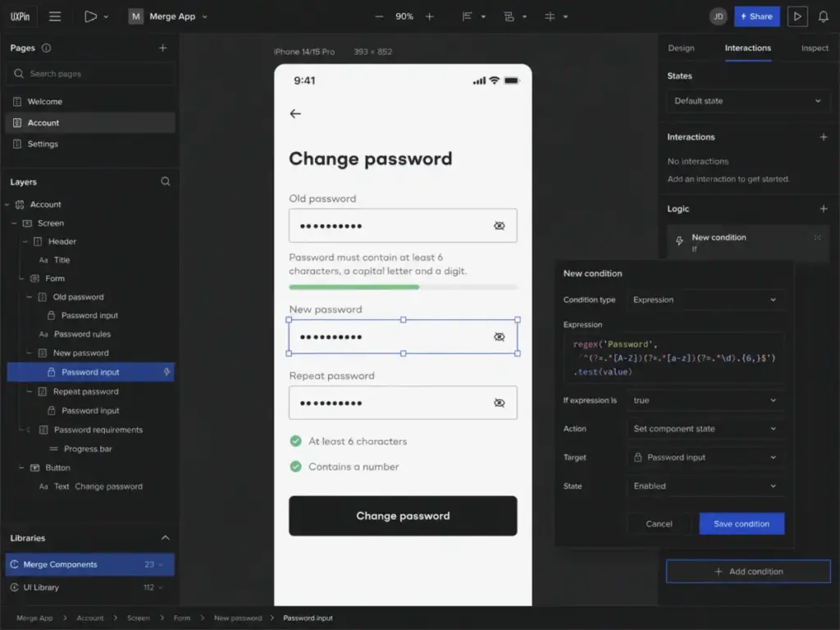Viewport: 840px width, 630px height.
Task: Click the UXPin logo
Action: (20, 16)
